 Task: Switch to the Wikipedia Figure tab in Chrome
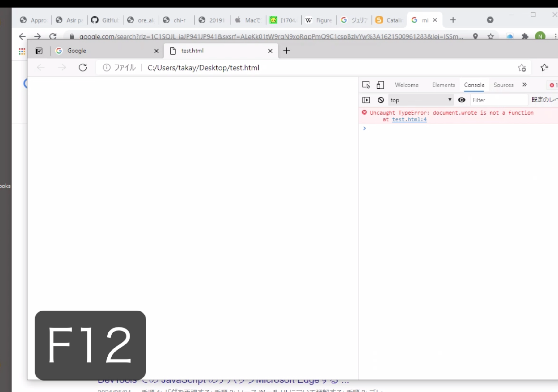pos(319,20)
